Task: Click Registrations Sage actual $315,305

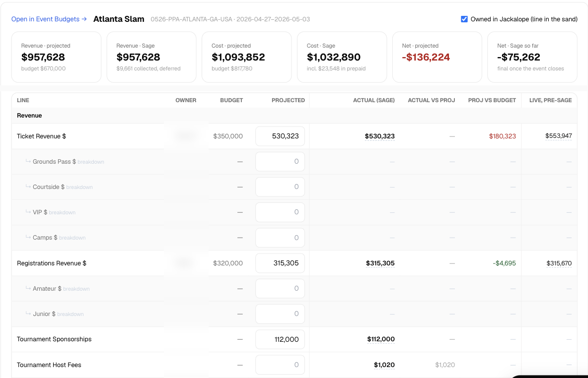Action: pos(380,263)
